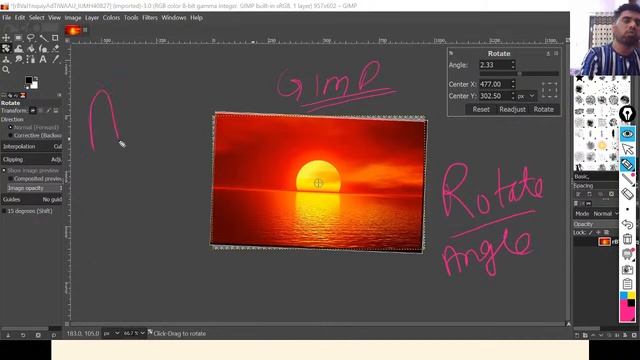Open the File menu
This screenshot has width=640, height=360.
(7, 18)
